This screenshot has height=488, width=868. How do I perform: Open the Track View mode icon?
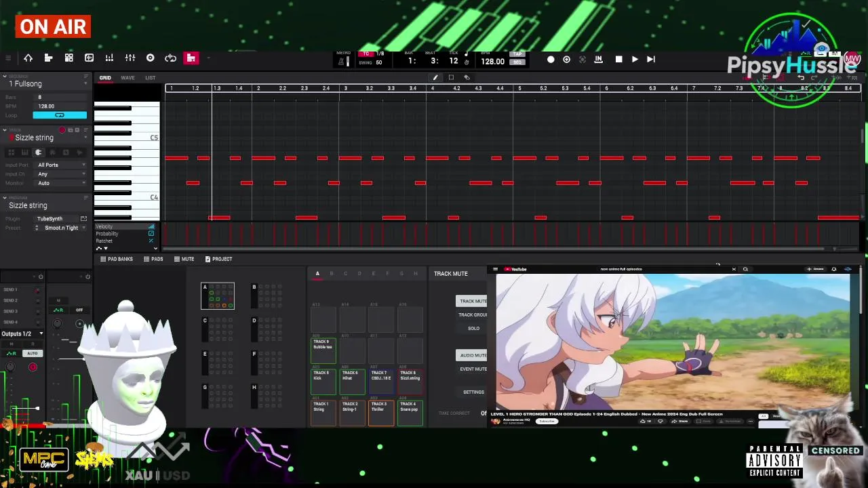pos(48,58)
